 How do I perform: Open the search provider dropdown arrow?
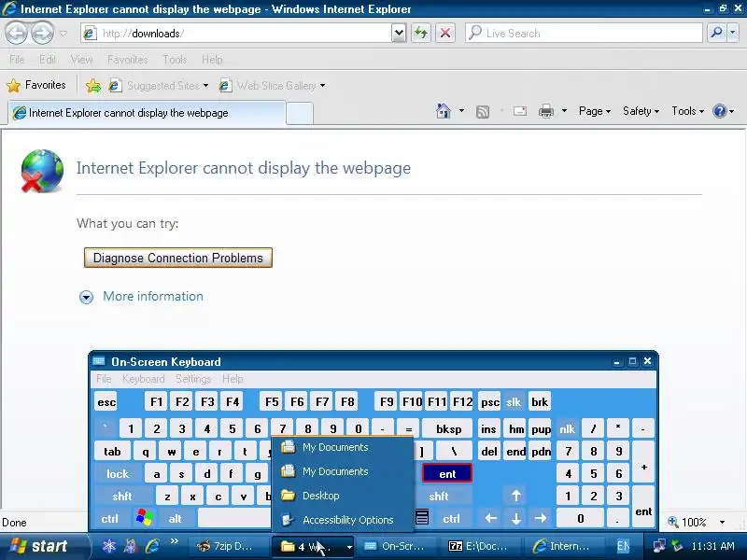[x=733, y=33]
